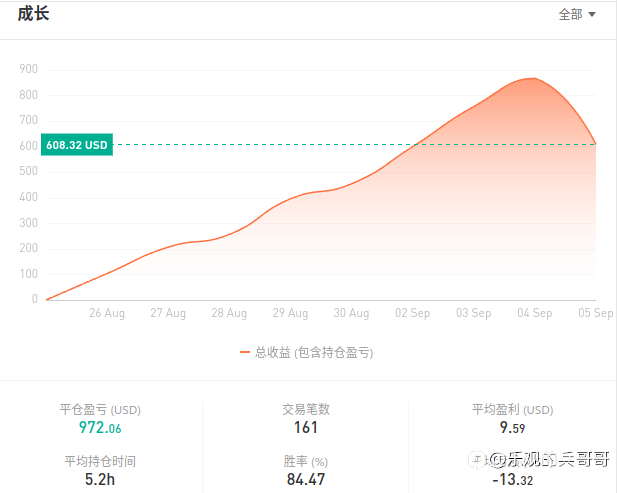The width and height of the screenshot is (617, 493).
Task: Click the 800 y-axis label
Action: tap(29, 95)
